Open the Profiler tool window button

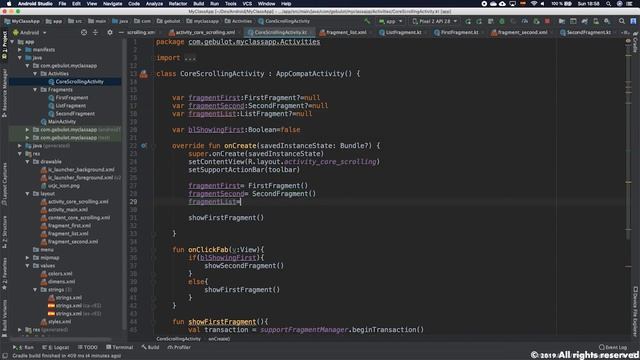[179, 347]
